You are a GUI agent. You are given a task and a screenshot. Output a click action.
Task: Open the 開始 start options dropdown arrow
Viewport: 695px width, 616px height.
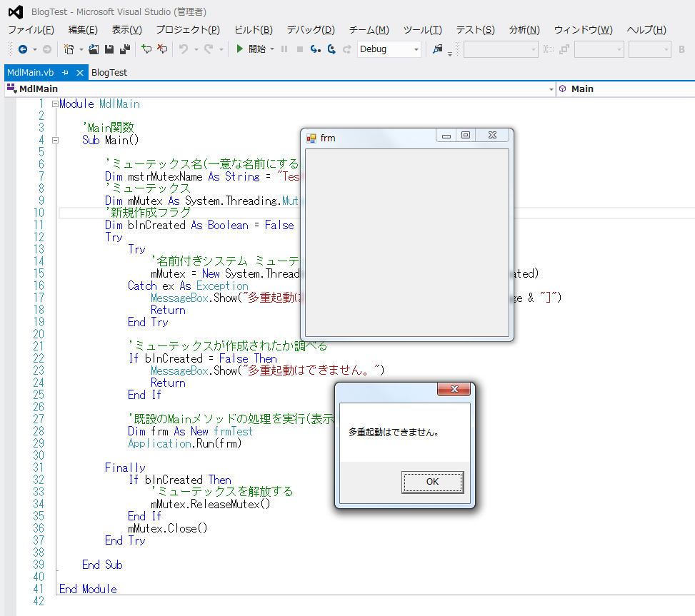272,49
